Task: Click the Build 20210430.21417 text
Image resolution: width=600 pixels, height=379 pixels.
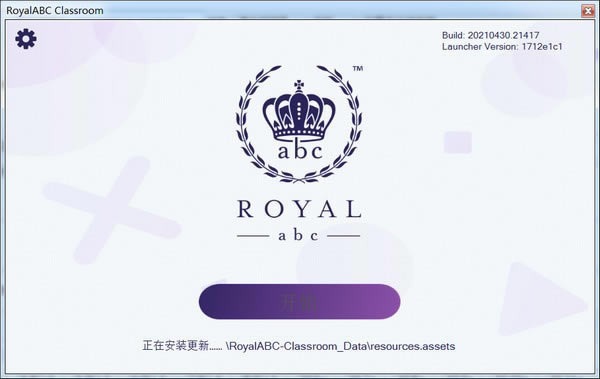Action: pyautogui.click(x=491, y=35)
